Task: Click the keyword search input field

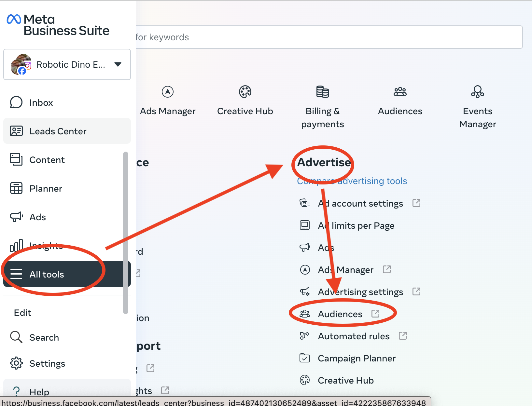Action: [326, 37]
